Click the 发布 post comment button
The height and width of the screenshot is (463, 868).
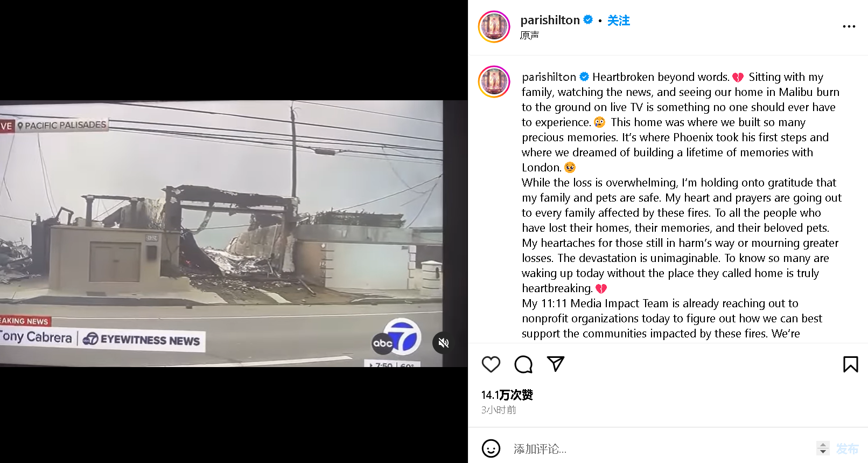pyautogui.click(x=847, y=448)
